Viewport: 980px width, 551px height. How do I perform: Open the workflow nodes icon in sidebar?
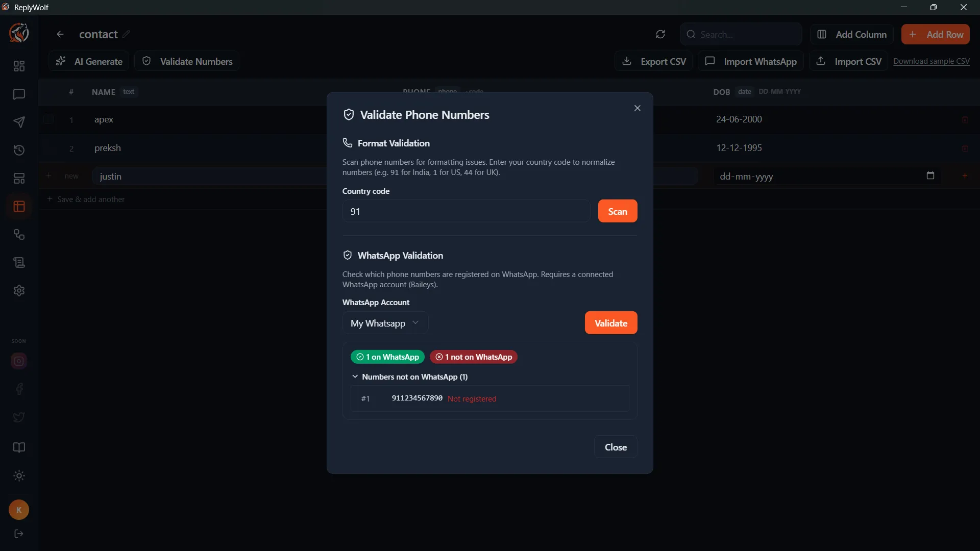click(19, 235)
